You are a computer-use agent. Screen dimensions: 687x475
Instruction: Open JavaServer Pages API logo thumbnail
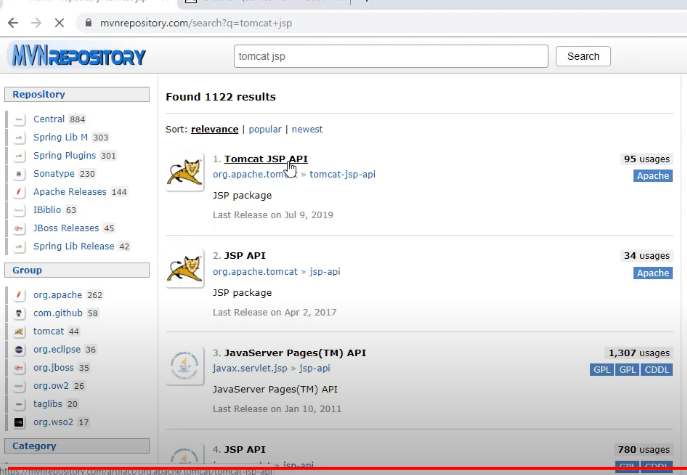[185, 365]
